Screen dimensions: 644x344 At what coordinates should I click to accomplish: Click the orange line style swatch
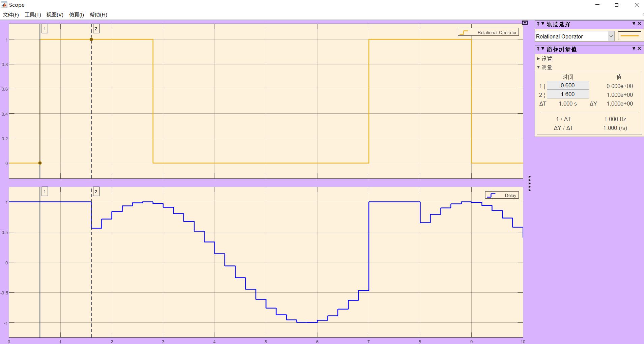point(629,35)
